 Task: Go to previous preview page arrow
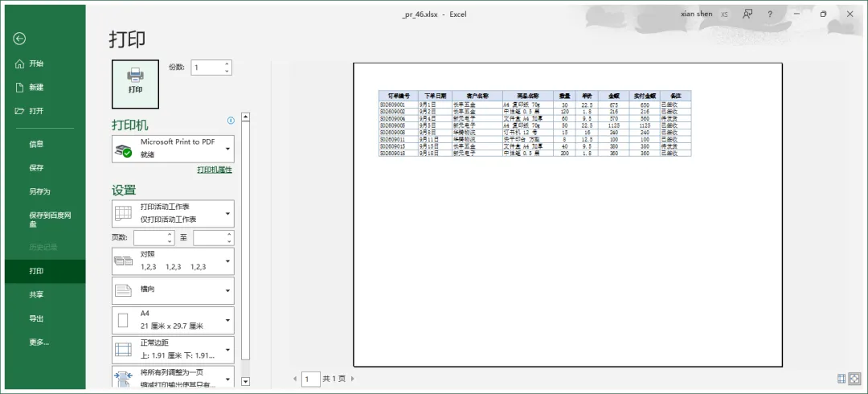click(x=295, y=379)
